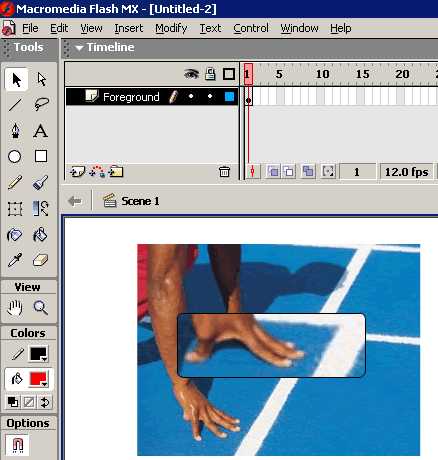Image resolution: width=438 pixels, height=460 pixels.
Task: Collapse the Timeline panel triangle
Action: [79, 48]
